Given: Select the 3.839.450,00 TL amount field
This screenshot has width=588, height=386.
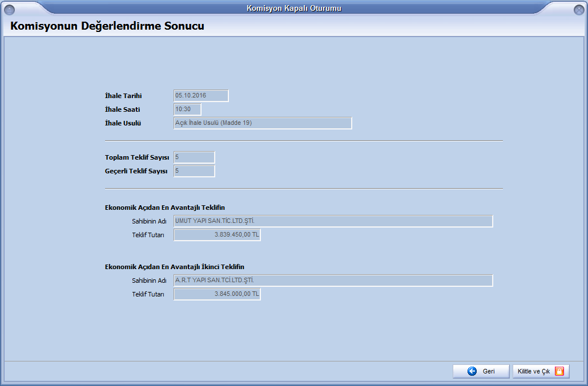Looking at the screenshot, I should point(217,235).
